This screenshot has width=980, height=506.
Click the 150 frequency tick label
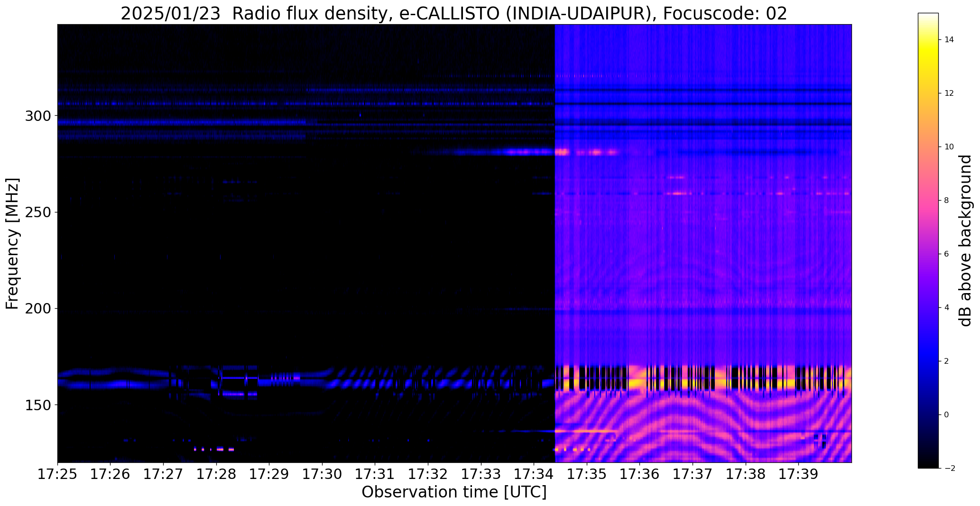coord(37,405)
